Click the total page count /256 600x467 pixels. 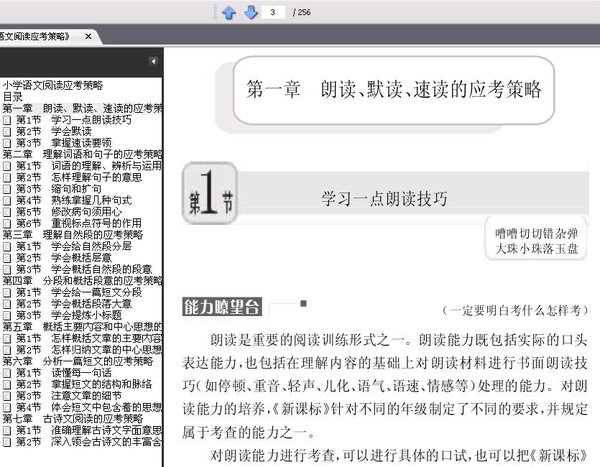[302, 12]
